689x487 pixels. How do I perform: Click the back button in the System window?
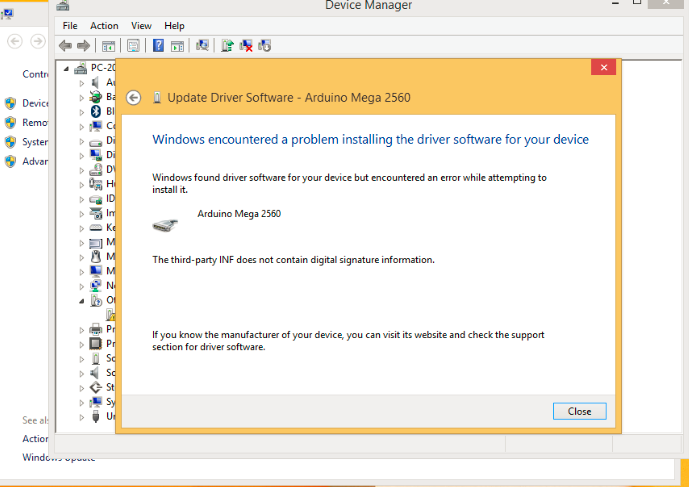coord(15,42)
